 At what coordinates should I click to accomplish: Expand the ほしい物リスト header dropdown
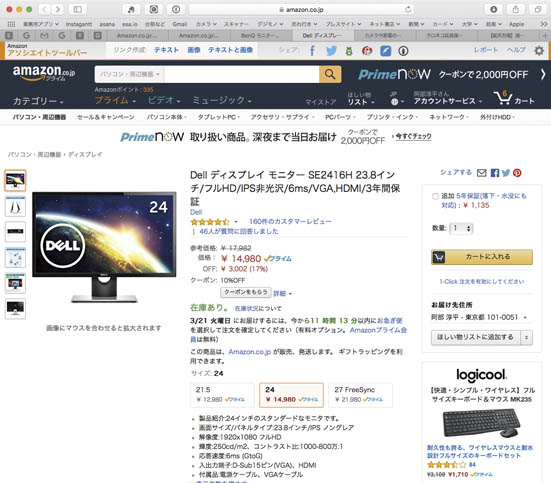pyautogui.click(x=361, y=98)
